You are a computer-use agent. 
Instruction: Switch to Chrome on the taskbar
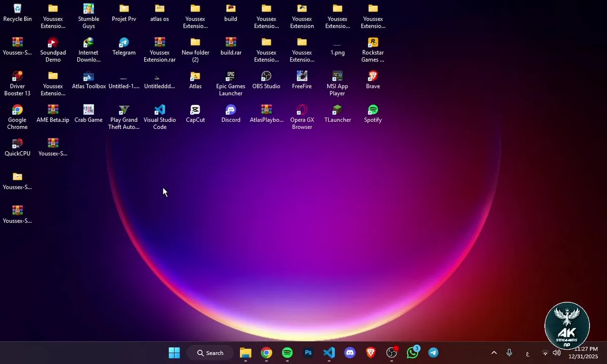point(266,353)
